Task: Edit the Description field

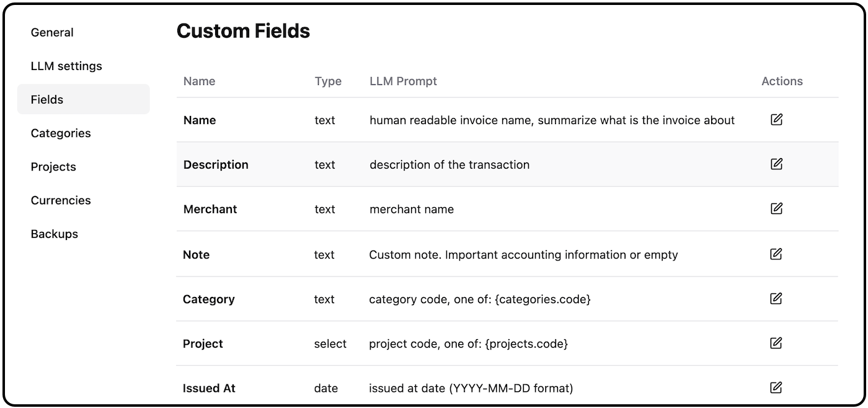Action: (x=776, y=164)
